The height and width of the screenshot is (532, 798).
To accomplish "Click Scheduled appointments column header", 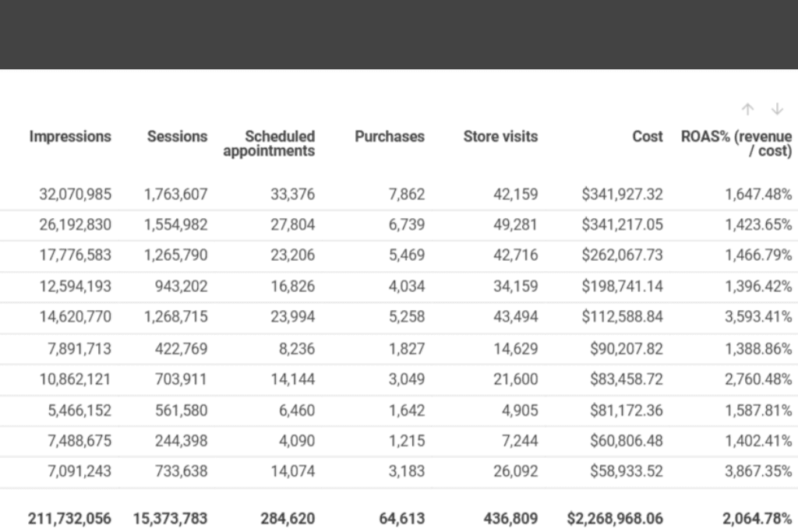I will pos(269,143).
